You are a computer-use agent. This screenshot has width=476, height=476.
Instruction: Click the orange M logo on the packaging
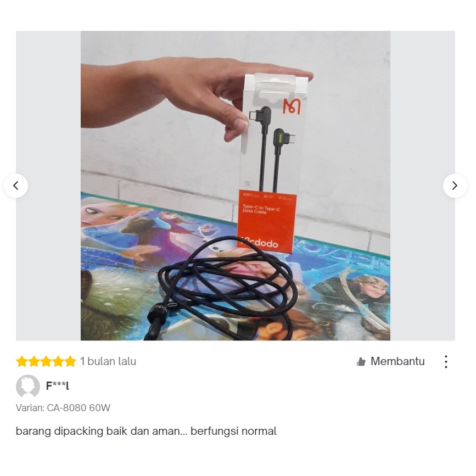pos(292,107)
